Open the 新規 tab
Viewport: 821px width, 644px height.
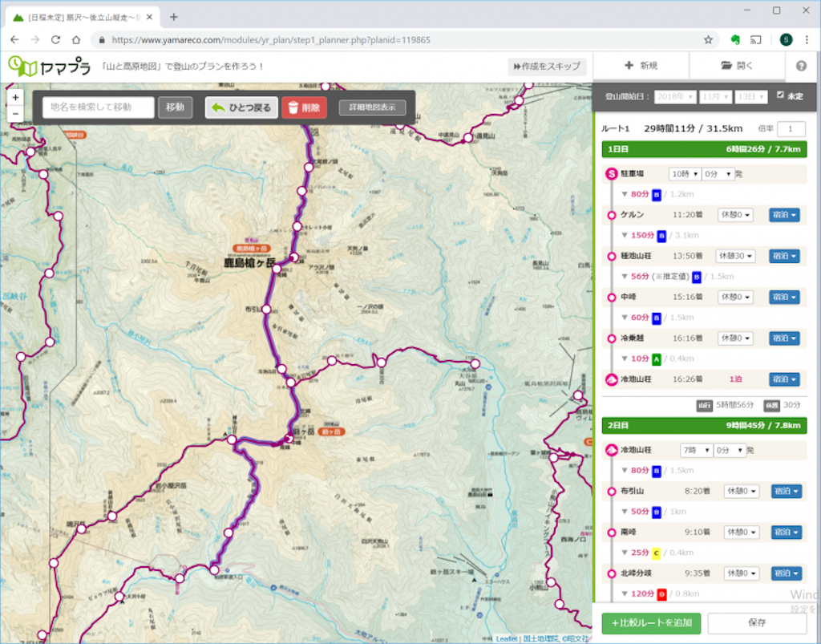(x=641, y=66)
